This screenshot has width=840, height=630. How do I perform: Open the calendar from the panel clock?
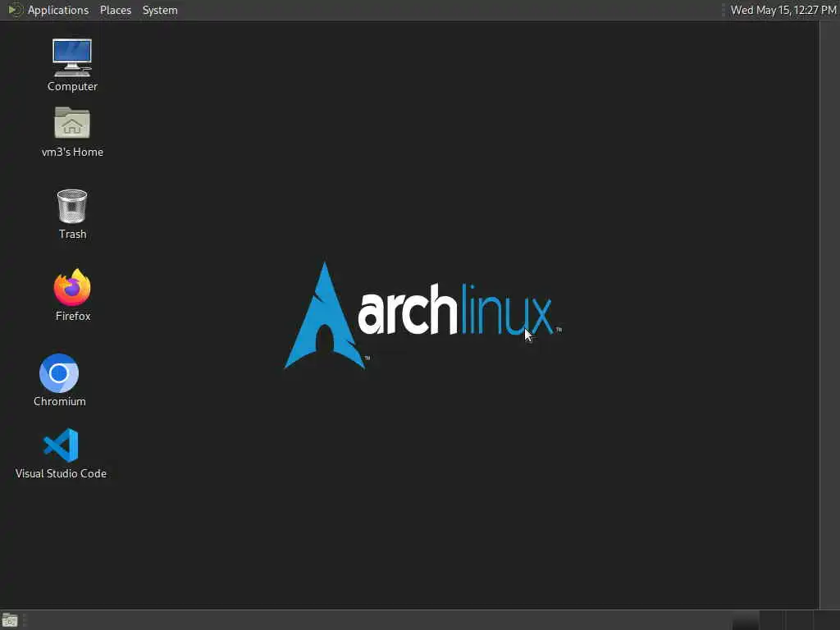[783, 10]
